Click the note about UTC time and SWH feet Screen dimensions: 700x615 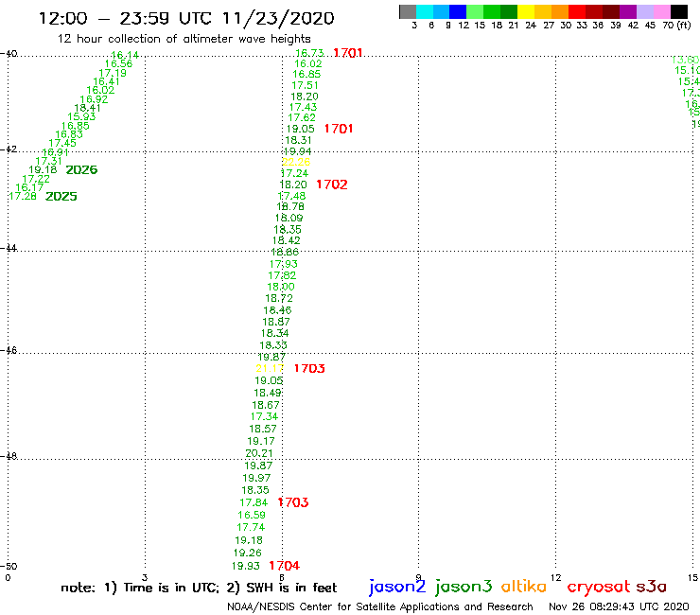(x=199, y=588)
